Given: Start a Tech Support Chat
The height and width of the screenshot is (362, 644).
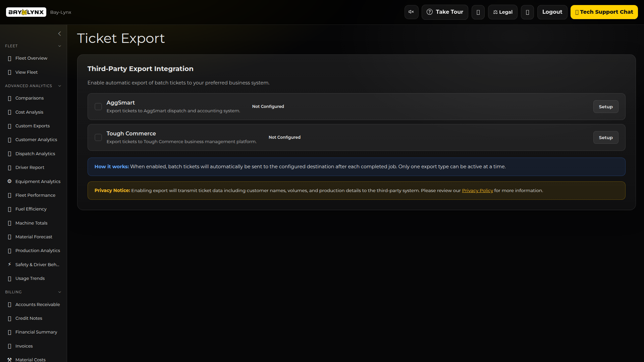Looking at the screenshot, I should [604, 12].
